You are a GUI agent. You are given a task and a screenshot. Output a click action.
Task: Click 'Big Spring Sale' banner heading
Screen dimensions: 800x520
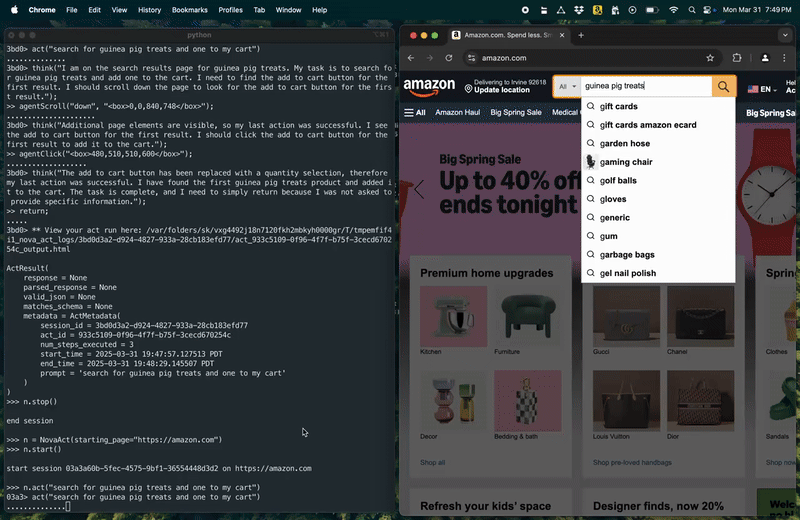(x=480, y=159)
